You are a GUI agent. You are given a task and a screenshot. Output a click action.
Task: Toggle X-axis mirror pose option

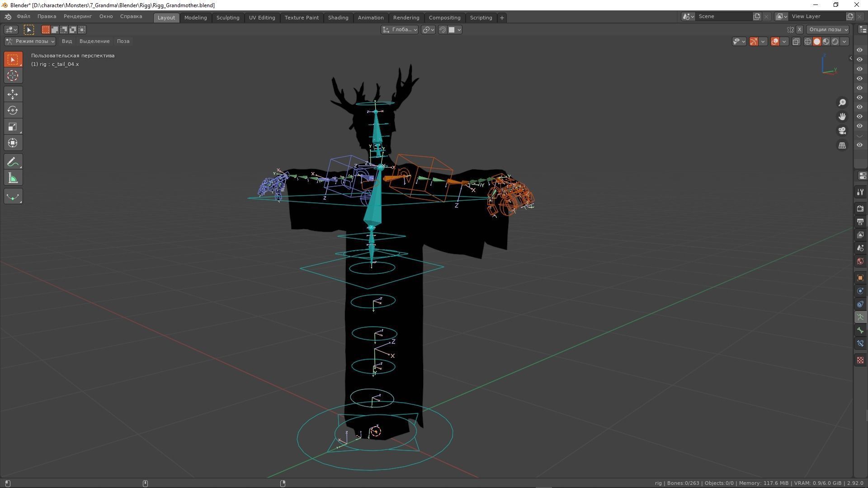coord(799,29)
